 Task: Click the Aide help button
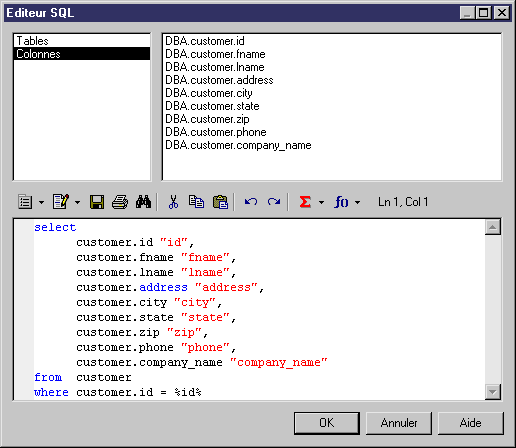pyautogui.click(x=470, y=423)
